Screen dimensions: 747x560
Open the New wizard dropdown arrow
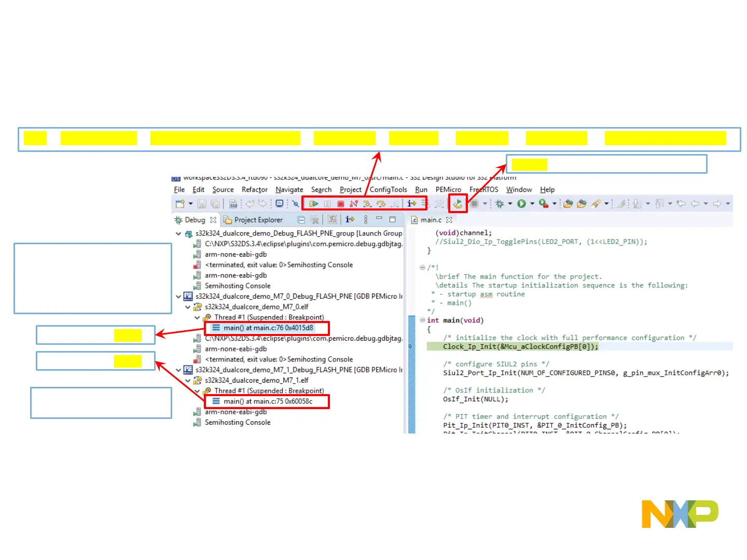point(190,204)
